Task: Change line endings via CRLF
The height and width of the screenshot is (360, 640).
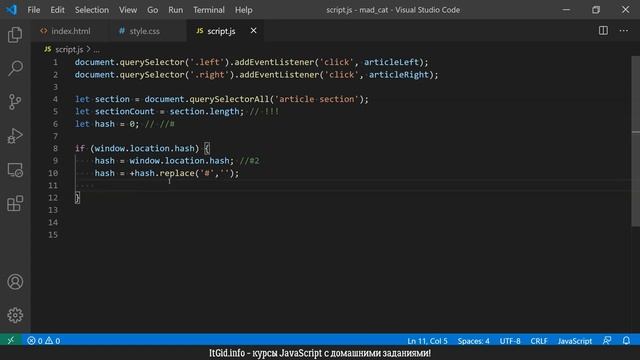Action: [x=539, y=341]
